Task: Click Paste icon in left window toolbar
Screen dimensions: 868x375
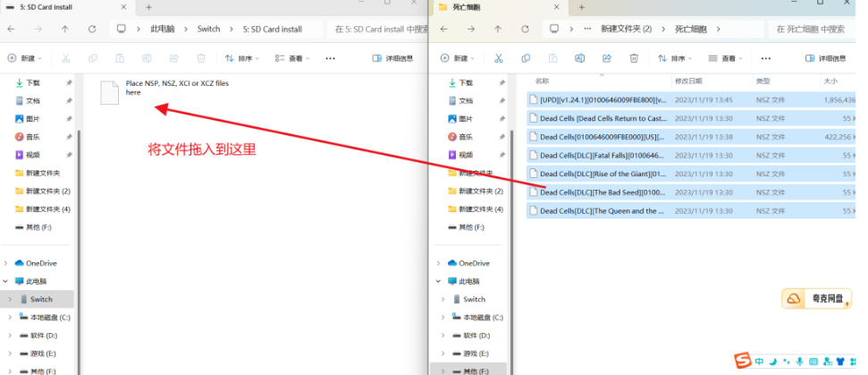Action: [x=120, y=58]
